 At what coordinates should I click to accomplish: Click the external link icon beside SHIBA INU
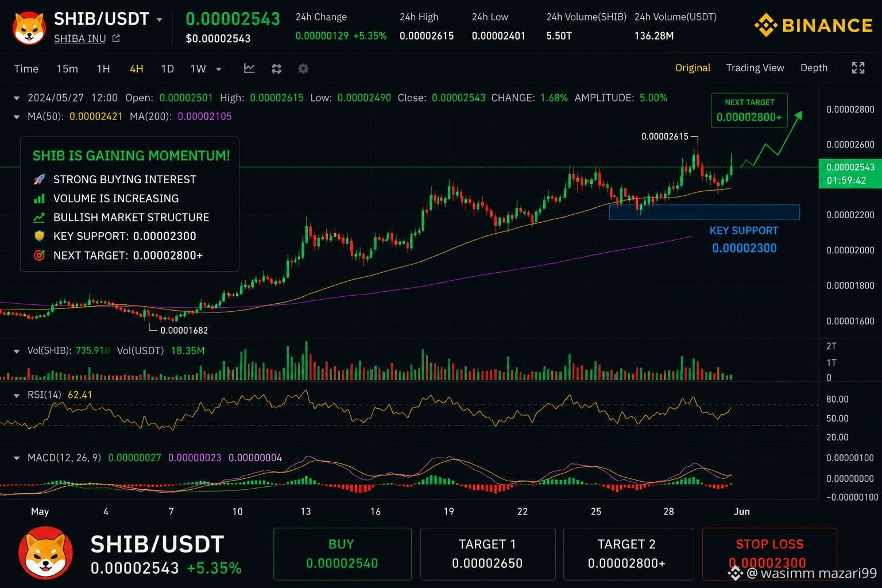[x=116, y=38]
